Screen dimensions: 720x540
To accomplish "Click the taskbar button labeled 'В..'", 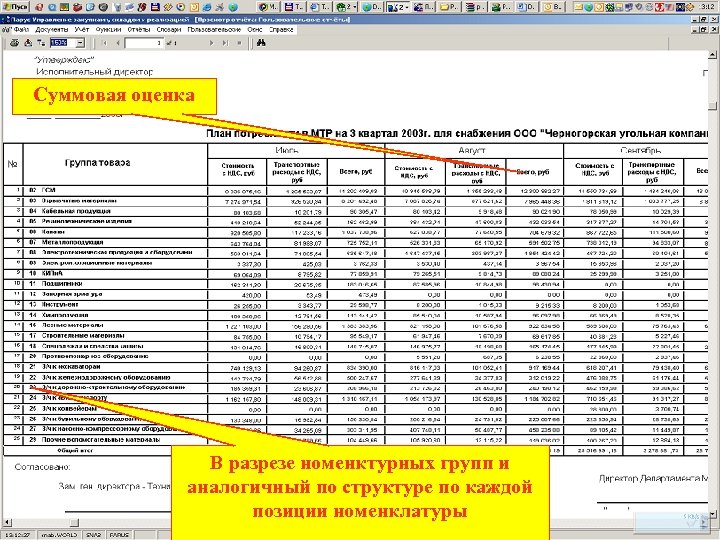I will click(553, 7).
